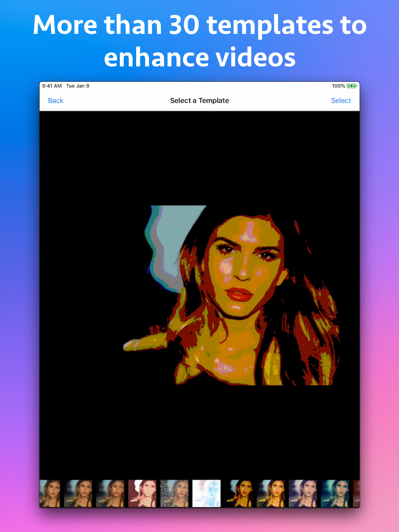Tap the 9:41 AM clock in status bar
This screenshot has width=399, height=532.
(52, 86)
